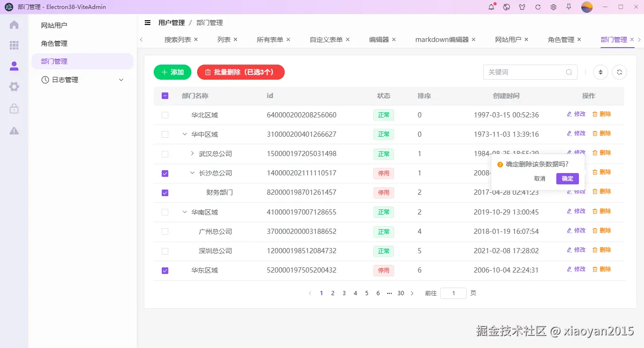Check the checkbox for 华北区域 row
The height and width of the screenshot is (348, 644).
point(165,115)
